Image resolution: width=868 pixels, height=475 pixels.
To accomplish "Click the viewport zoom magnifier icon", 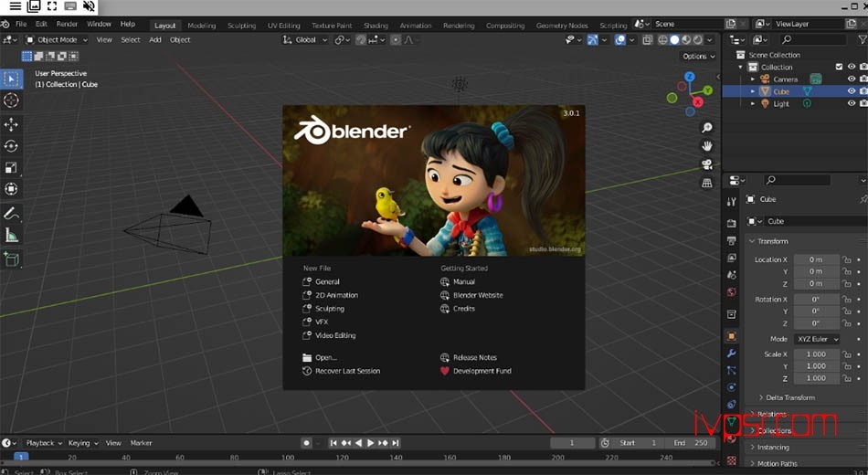I will pos(707,128).
